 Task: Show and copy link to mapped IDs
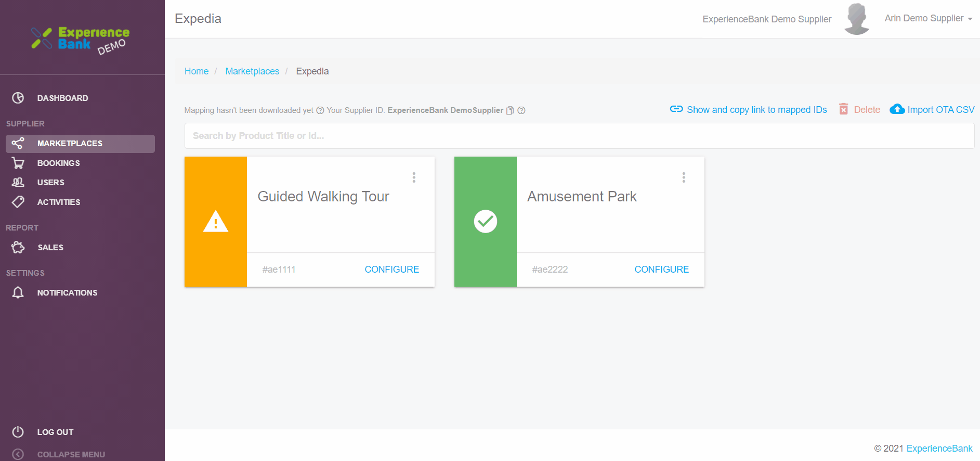coord(756,110)
